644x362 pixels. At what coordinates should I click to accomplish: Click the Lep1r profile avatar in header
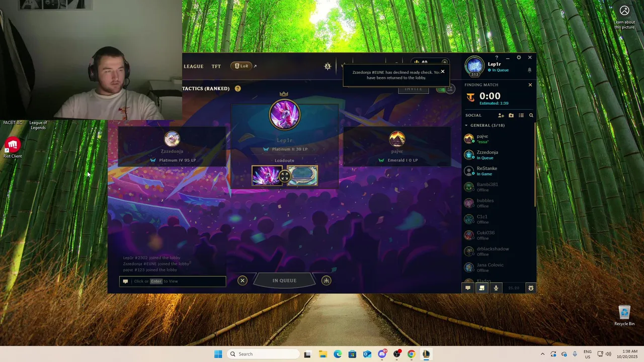click(474, 66)
